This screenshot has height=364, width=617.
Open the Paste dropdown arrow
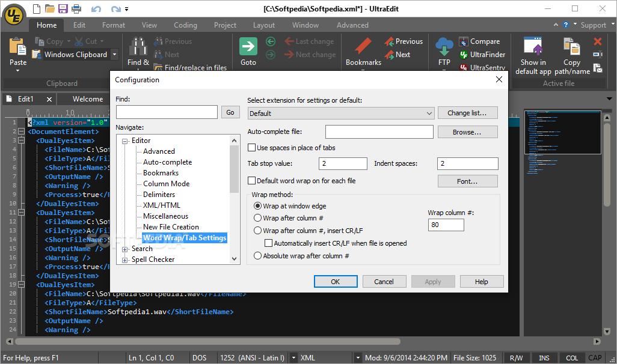17,71
